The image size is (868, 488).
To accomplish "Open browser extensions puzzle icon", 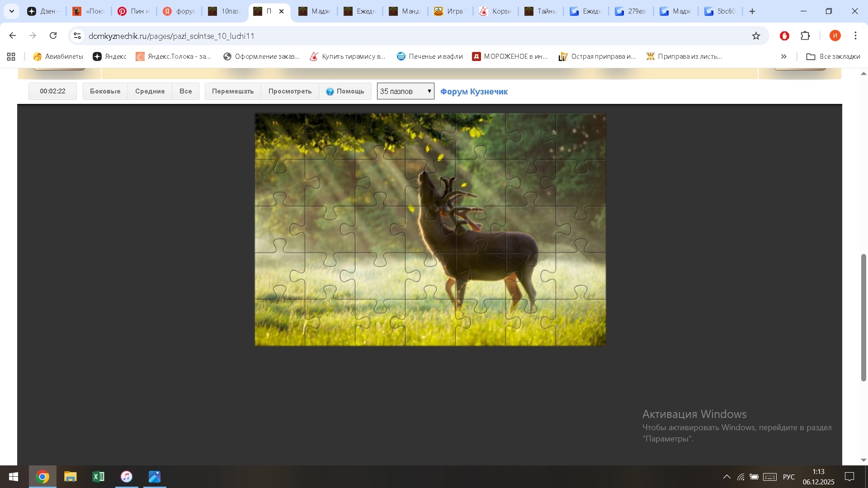I will pos(805,36).
